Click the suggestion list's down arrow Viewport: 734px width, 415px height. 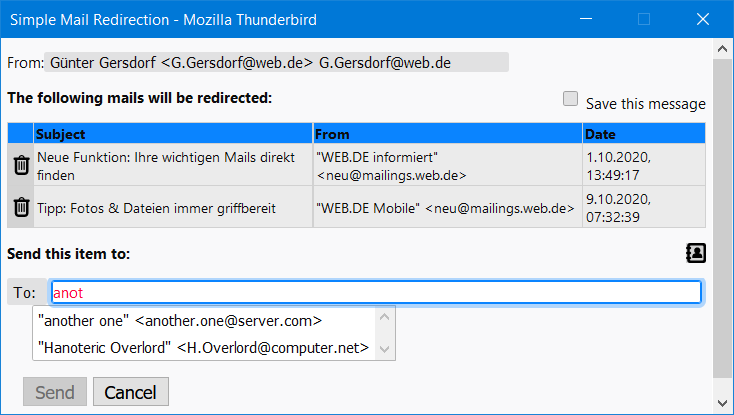tap(384, 349)
